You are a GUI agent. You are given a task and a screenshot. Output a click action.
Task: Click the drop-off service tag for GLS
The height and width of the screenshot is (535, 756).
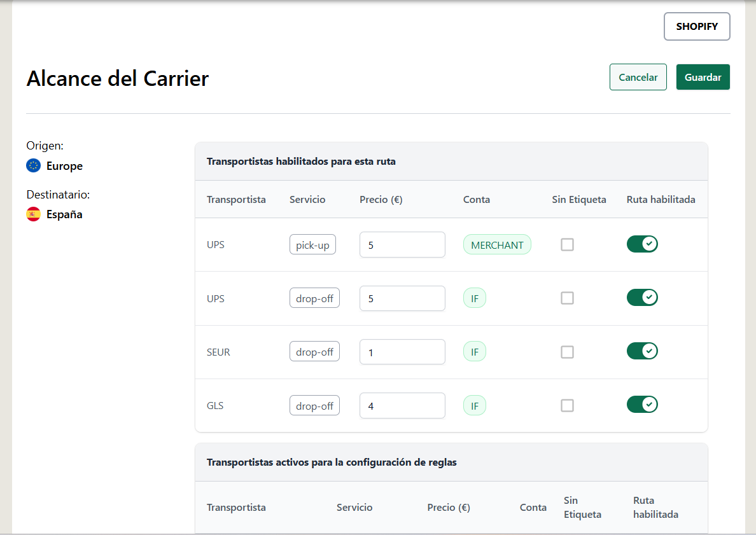(x=314, y=406)
